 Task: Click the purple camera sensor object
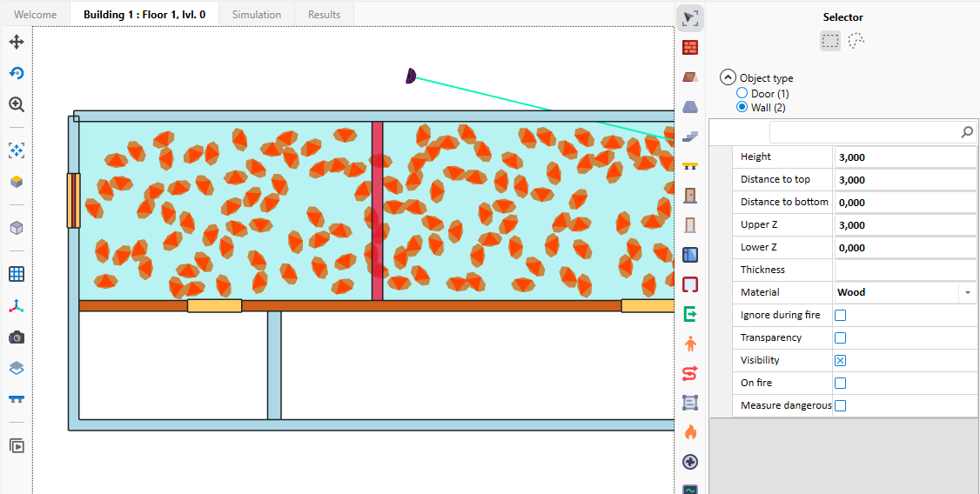(411, 77)
